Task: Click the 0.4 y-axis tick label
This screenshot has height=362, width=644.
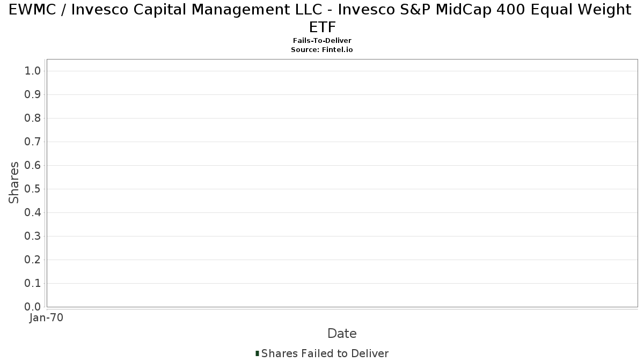Action: click(x=33, y=212)
